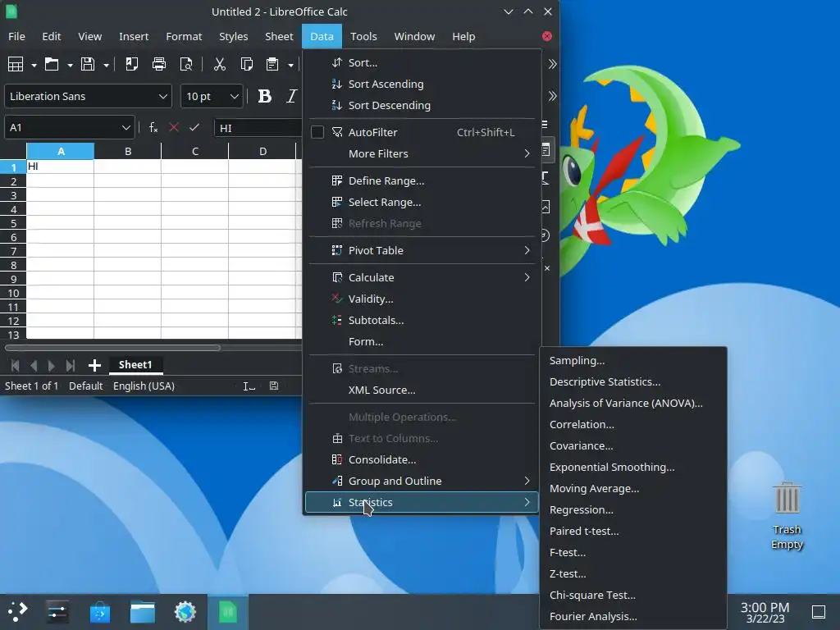Open the KDE application launcher
The height and width of the screenshot is (630, 840).
pyautogui.click(x=18, y=611)
